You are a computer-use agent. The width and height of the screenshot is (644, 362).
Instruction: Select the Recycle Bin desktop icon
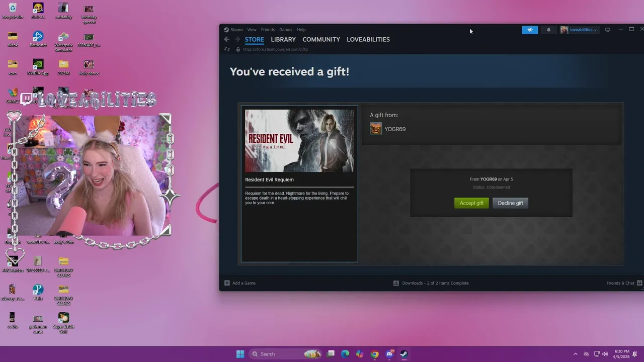point(13,11)
